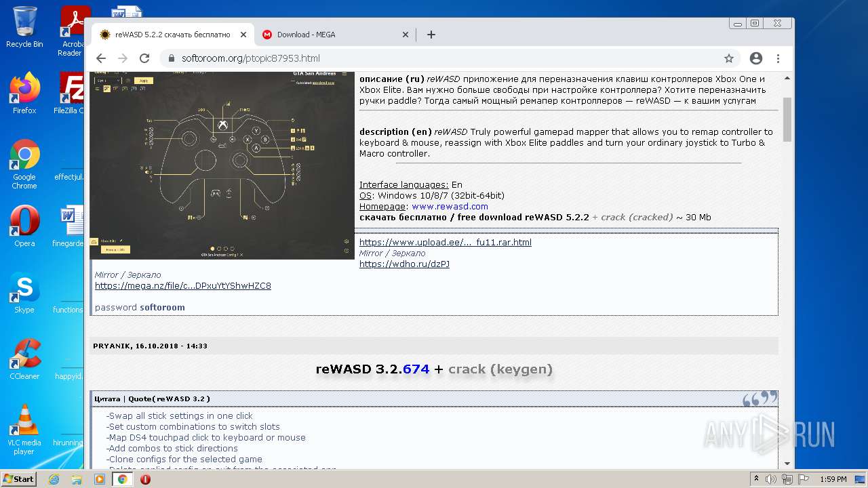Open the media player taskbar icon
The height and width of the screenshot is (488, 868).
click(100, 479)
